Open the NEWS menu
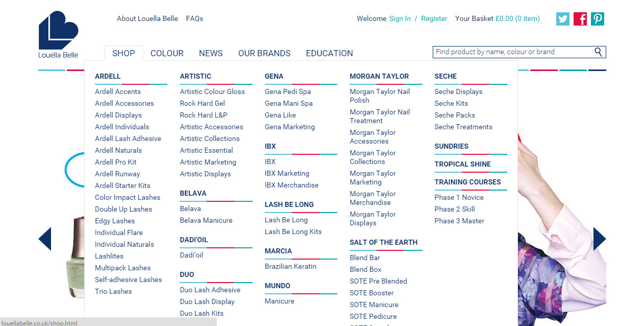This screenshot has height=326, width=644. (x=211, y=53)
